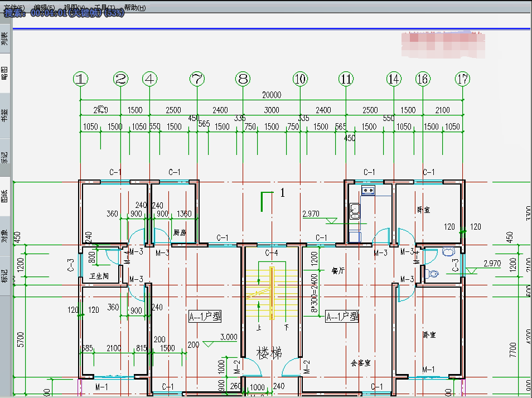Image resolution: width=532 pixels, height=398 pixels.
Task: Click axis bubble number 7
Action: pos(197,79)
